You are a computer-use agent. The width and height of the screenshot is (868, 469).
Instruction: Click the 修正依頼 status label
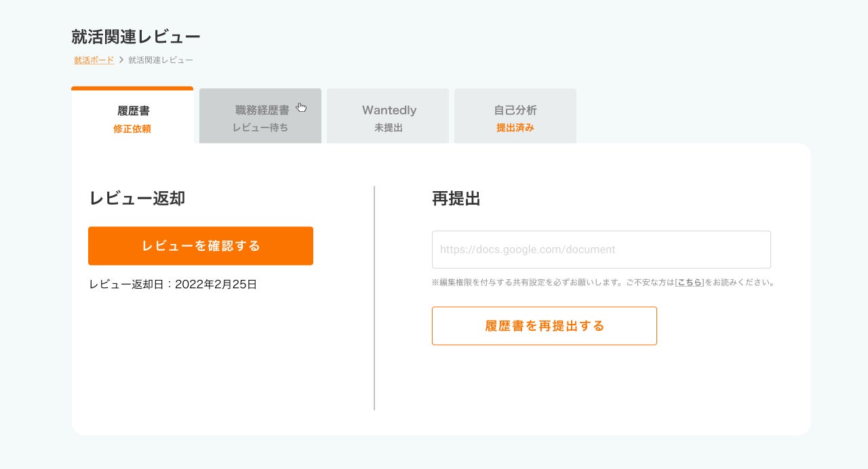click(x=132, y=129)
